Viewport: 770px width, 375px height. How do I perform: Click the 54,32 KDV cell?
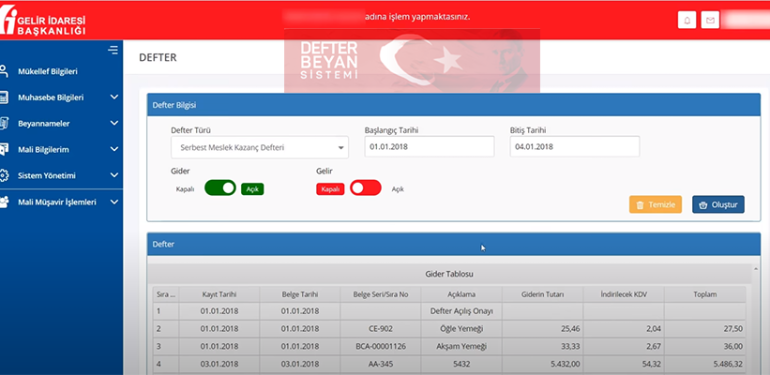point(624,364)
